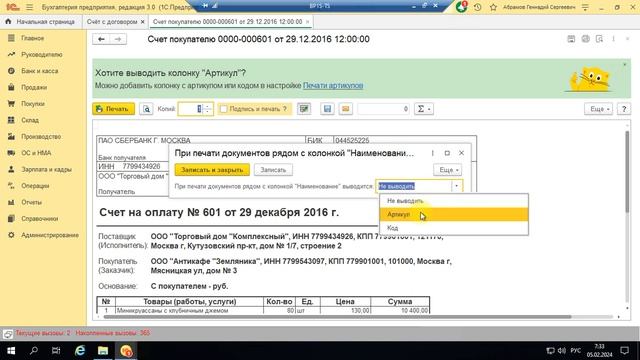This screenshot has height=360, width=640.
Task: Click the Копий number input field
Action: [190, 109]
